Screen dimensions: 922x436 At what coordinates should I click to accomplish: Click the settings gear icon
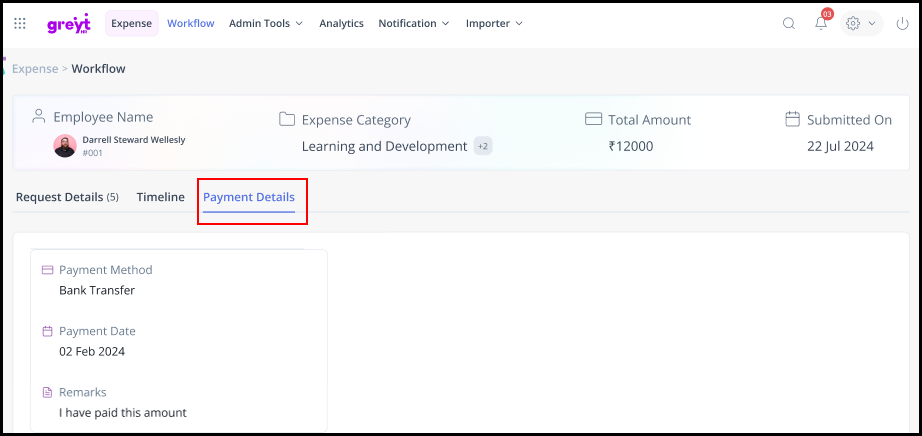[x=853, y=23]
